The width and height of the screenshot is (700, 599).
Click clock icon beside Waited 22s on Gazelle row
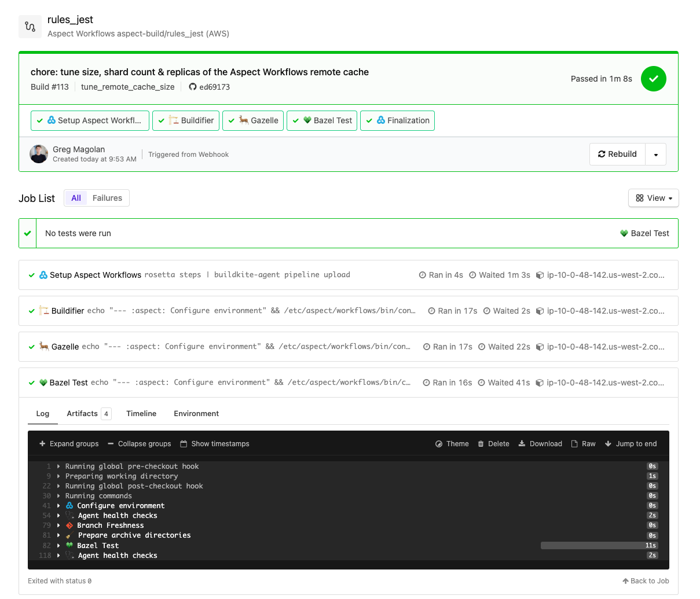tap(482, 347)
